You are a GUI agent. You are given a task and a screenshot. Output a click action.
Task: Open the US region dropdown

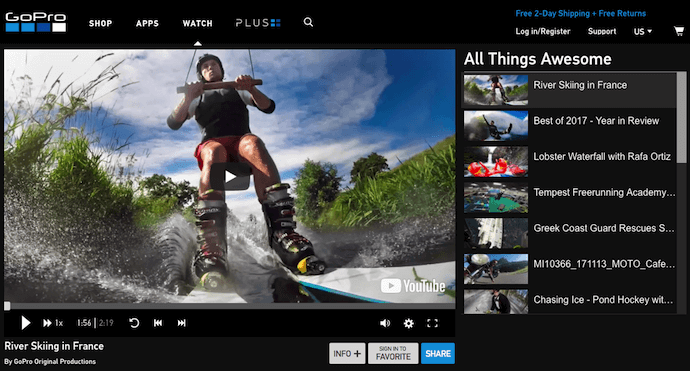[643, 32]
